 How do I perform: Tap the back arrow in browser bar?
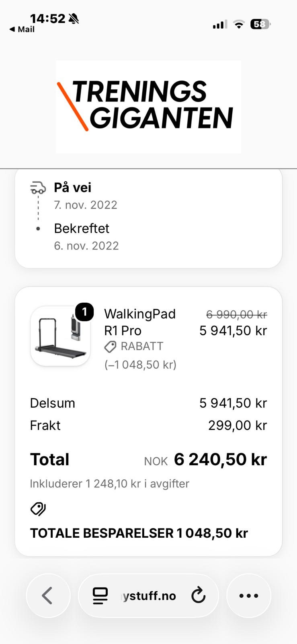pos(48,596)
